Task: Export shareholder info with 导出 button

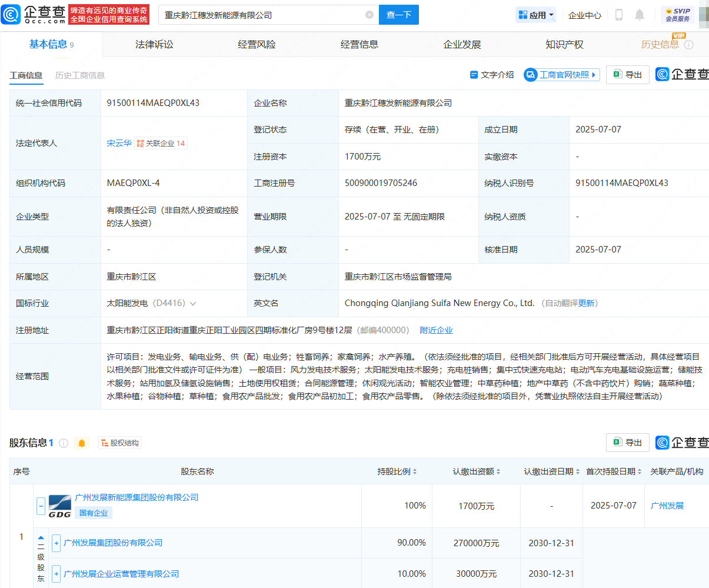Action: tap(628, 443)
